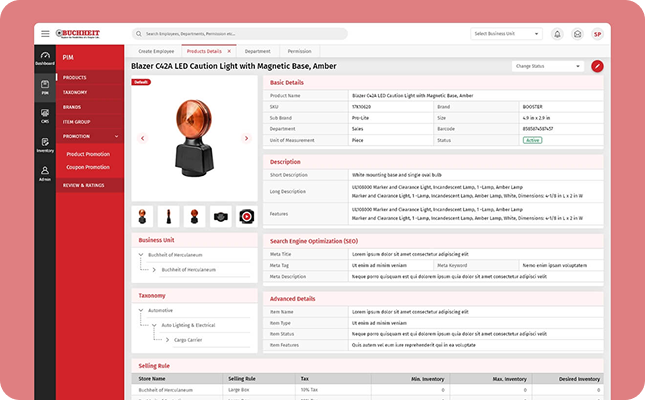Image resolution: width=645 pixels, height=400 pixels.
Task: Select the CMS icon in the sidebar
Action: pyautogui.click(x=44, y=116)
